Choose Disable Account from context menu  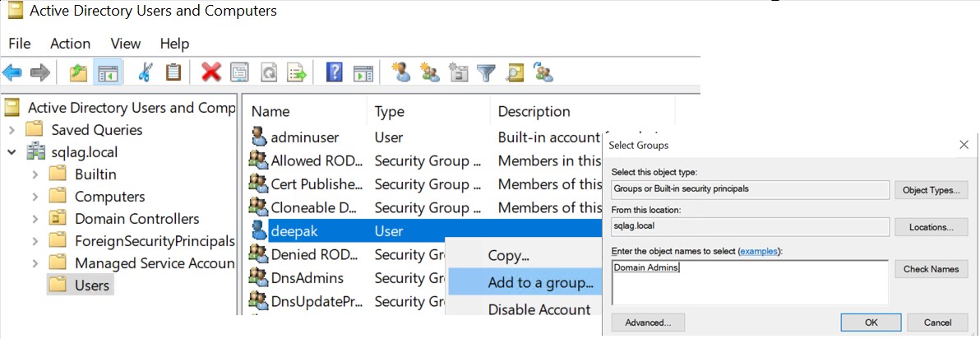(x=525, y=309)
